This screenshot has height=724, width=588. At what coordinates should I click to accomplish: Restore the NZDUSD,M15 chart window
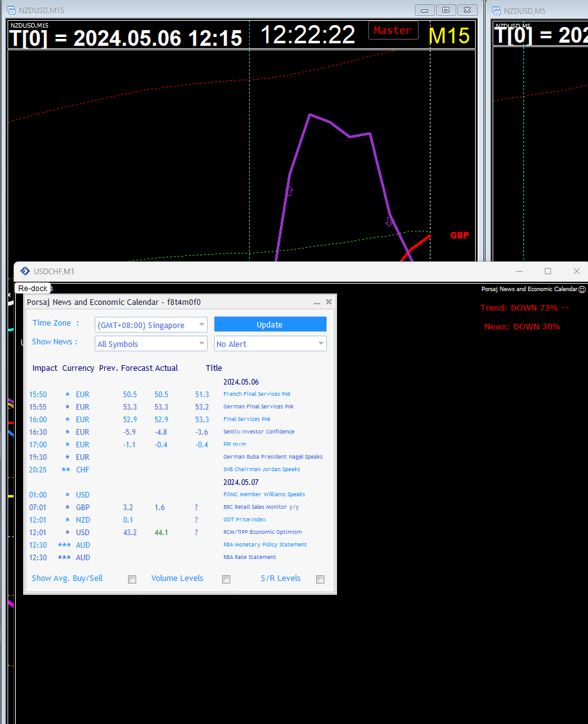click(x=446, y=9)
